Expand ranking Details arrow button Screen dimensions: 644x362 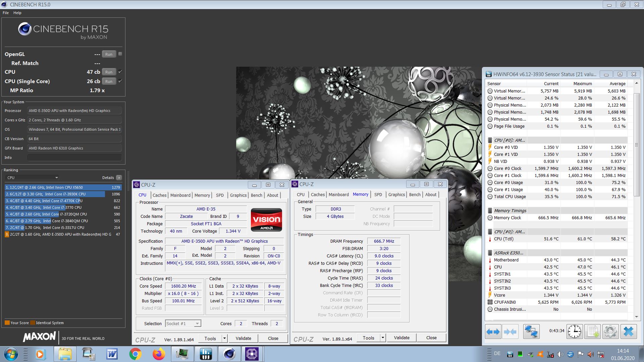(x=119, y=178)
